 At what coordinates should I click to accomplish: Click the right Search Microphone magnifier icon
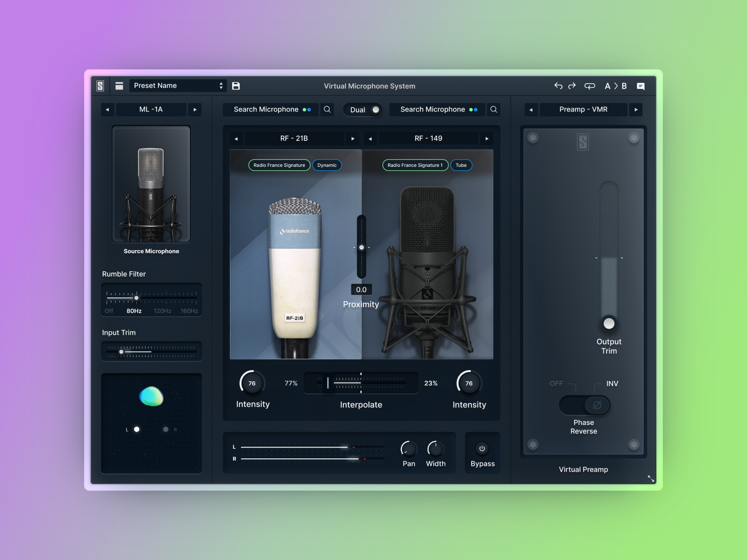[x=494, y=110]
